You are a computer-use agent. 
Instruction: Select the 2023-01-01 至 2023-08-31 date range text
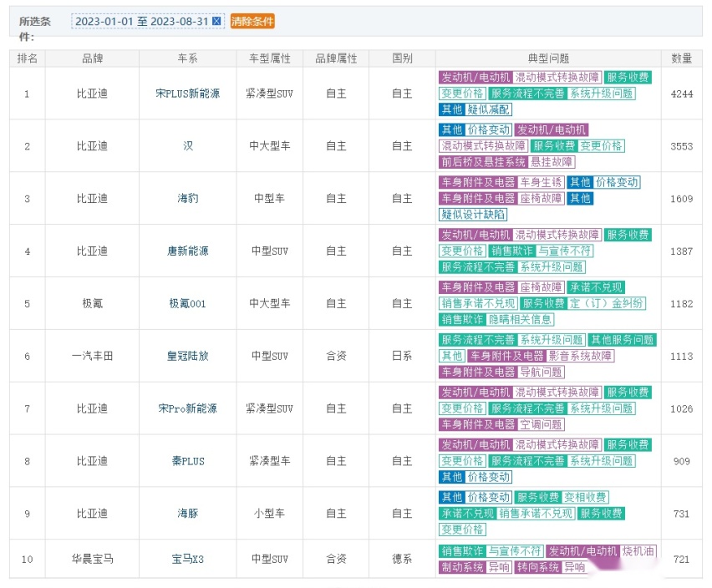[x=142, y=21]
